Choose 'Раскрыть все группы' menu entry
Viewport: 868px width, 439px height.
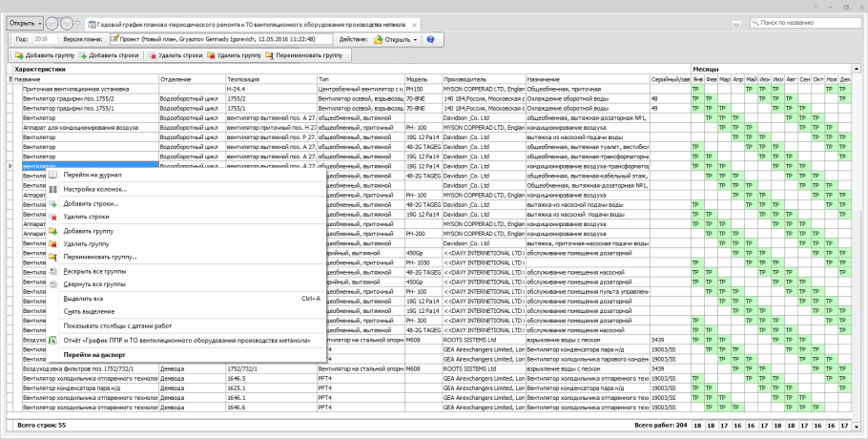click(x=94, y=271)
